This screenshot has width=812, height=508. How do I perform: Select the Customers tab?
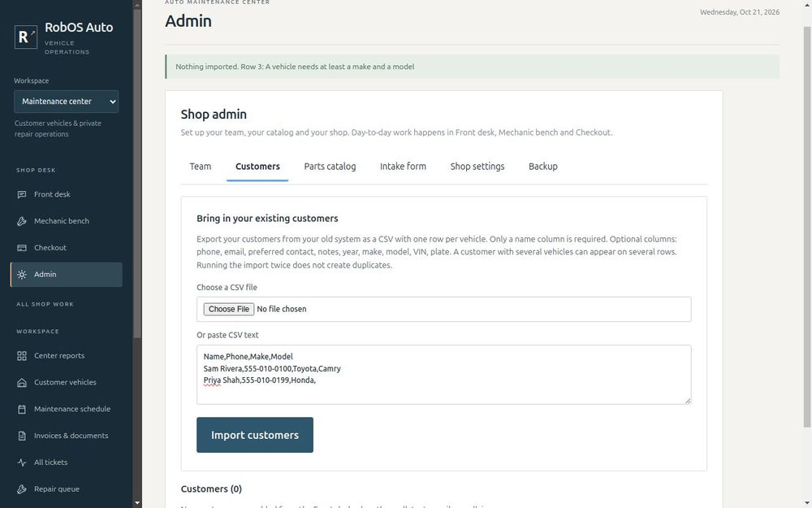(x=257, y=167)
